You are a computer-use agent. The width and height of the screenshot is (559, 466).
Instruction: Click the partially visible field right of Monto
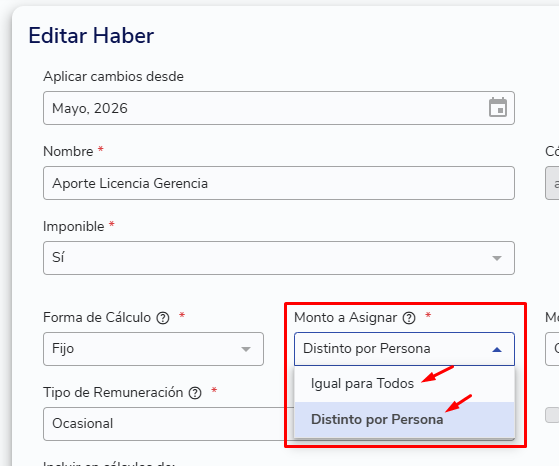tap(552, 349)
